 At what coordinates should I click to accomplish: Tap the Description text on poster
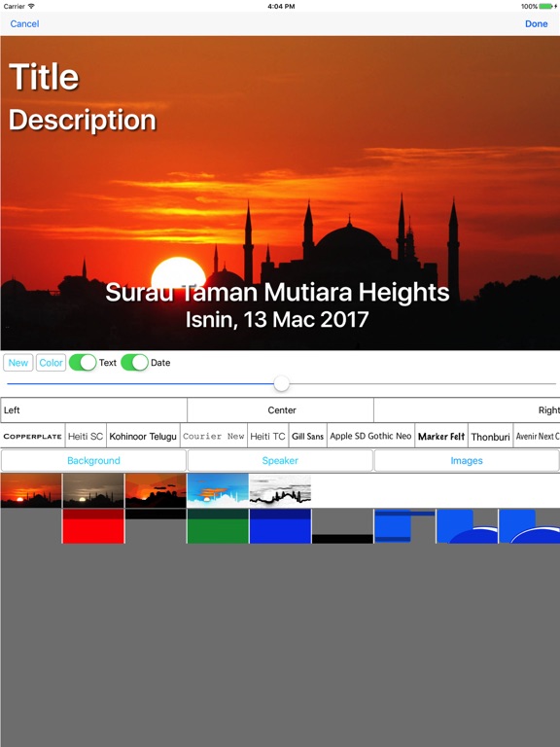83,120
